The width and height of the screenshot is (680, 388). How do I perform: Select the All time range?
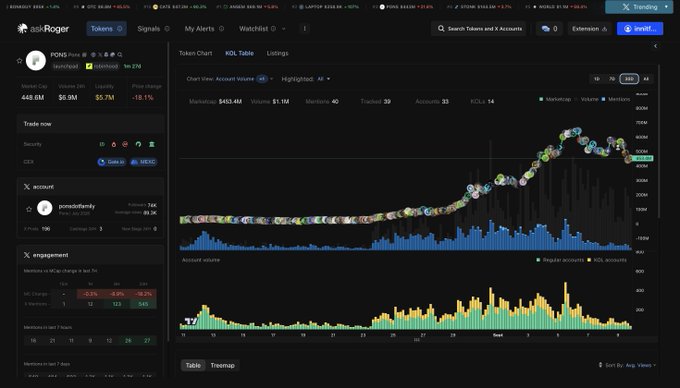(x=646, y=79)
